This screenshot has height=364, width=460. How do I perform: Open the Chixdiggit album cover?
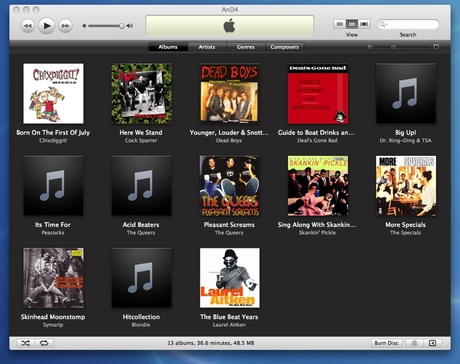coord(53,94)
